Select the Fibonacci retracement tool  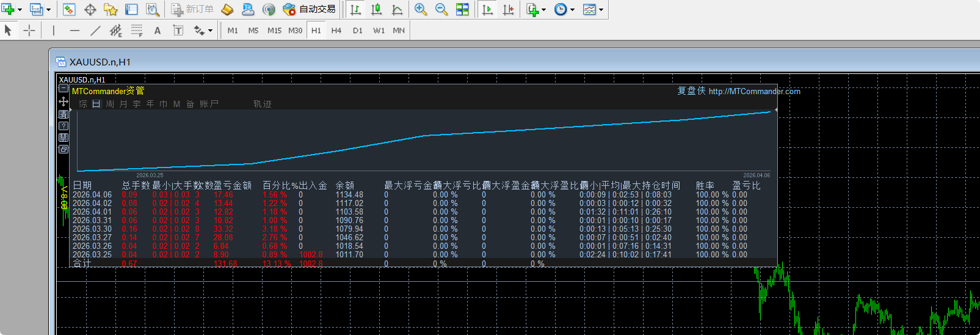(137, 31)
